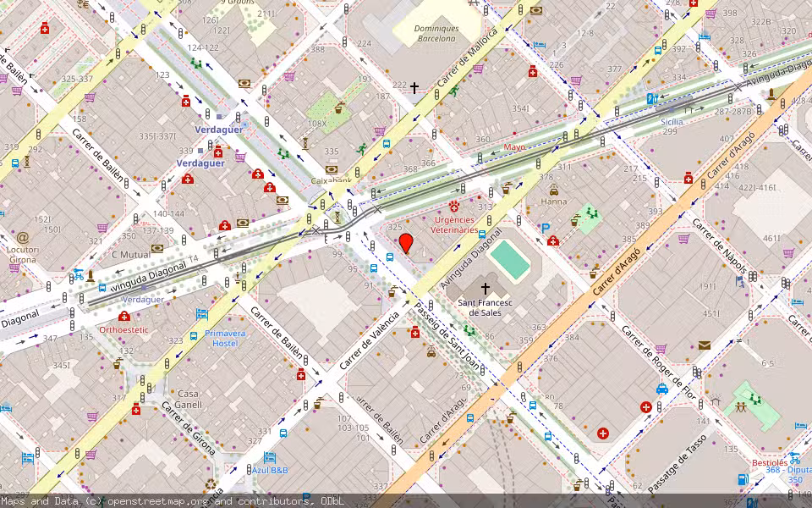The image size is (812, 508).
Task: Select the Hanna label
Action: coord(553,202)
